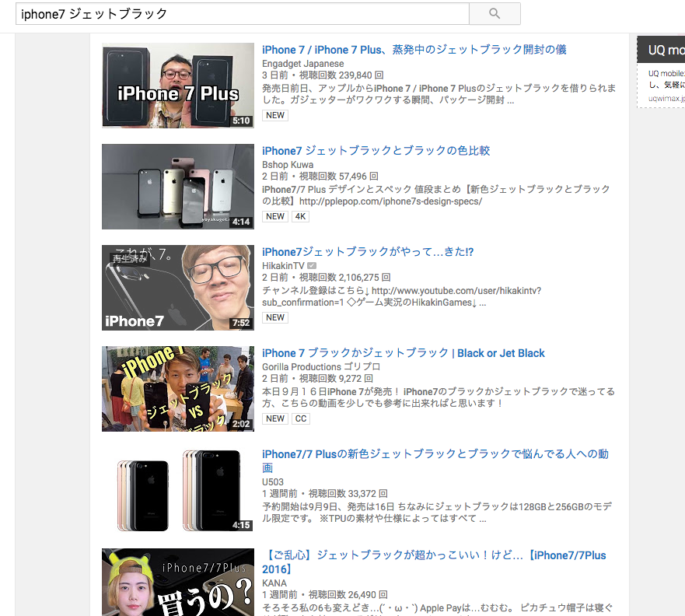Click the text 視聴回数 2,106,275 回
The height and width of the screenshot is (616, 685).
[x=344, y=278]
